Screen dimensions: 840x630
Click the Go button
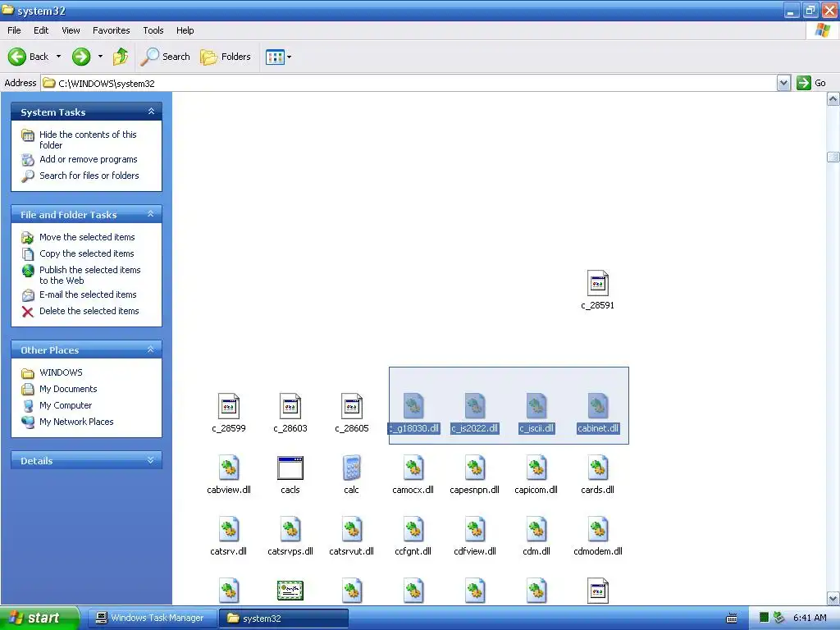(811, 83)
